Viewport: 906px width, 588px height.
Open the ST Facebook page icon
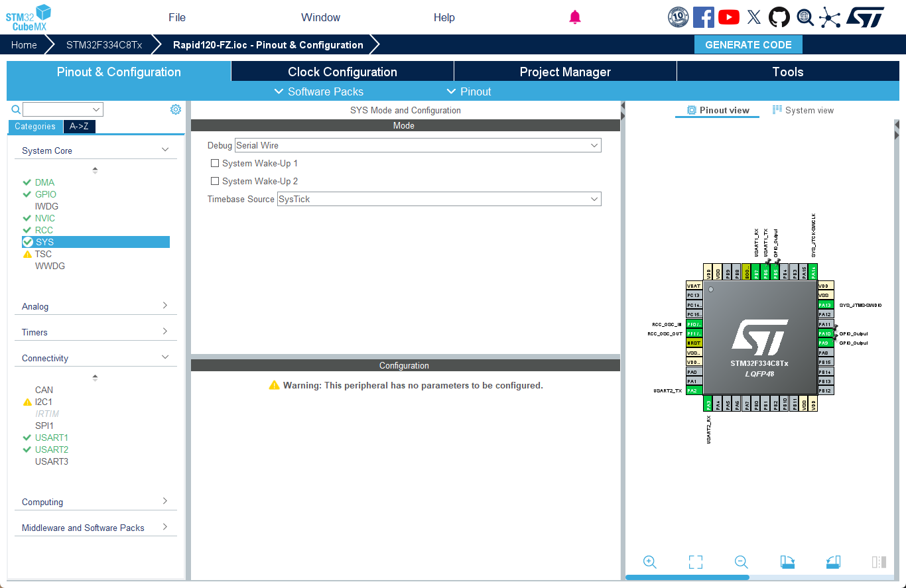coord(704,17)
